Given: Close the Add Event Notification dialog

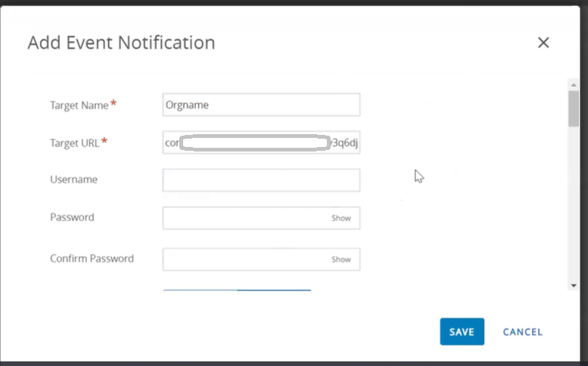Looking at the screenshot, I should 543,43.
